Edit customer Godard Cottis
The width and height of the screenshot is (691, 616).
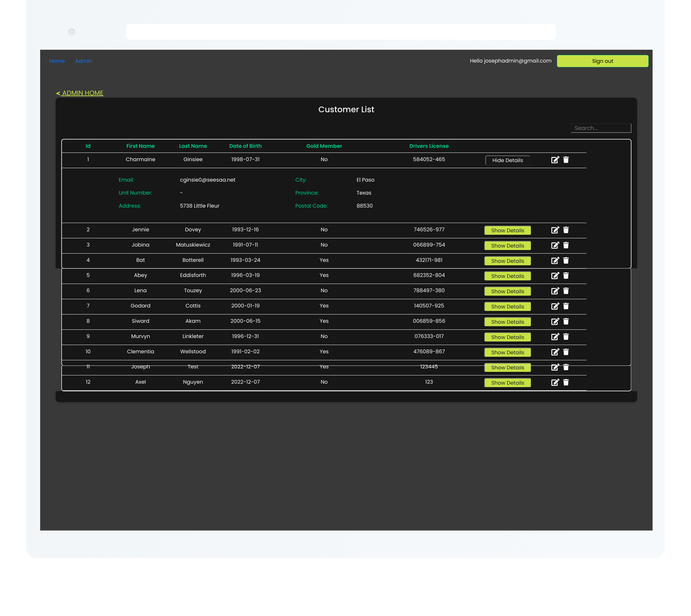[554, 306]
